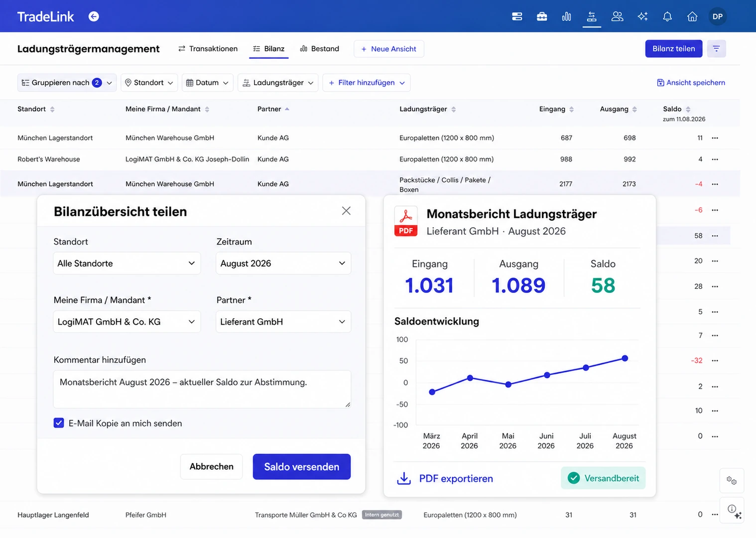Open the server/storage icon in top navigation
This screenshot has height=538, width=756.
[x=517, y=16]
